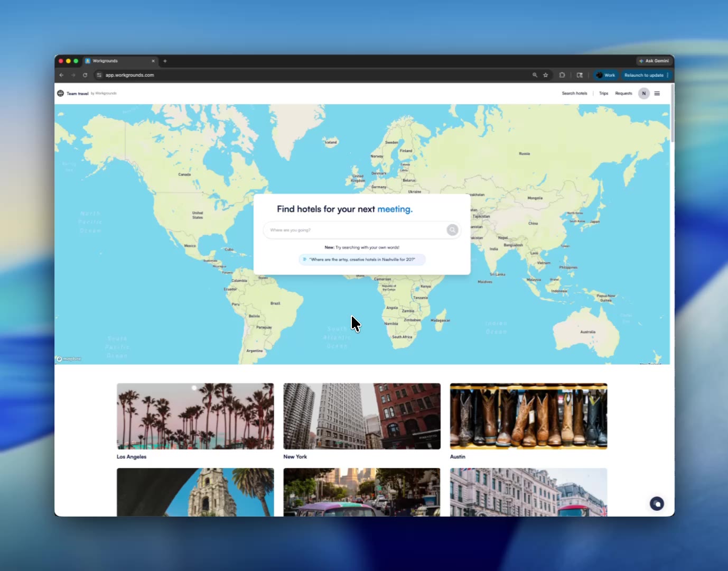Open the browser side panel icon
This screenshot has width=728, height=571.
tap(579, 75)
